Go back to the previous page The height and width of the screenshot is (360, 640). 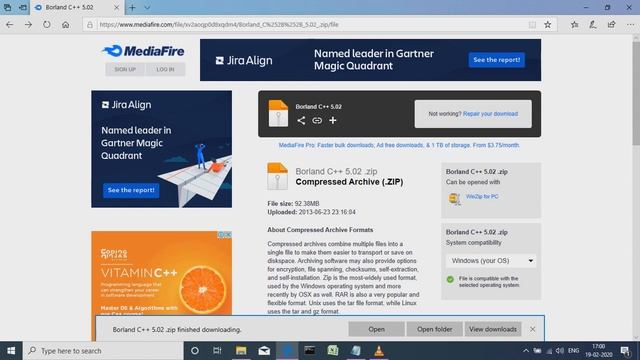(9, 24)
